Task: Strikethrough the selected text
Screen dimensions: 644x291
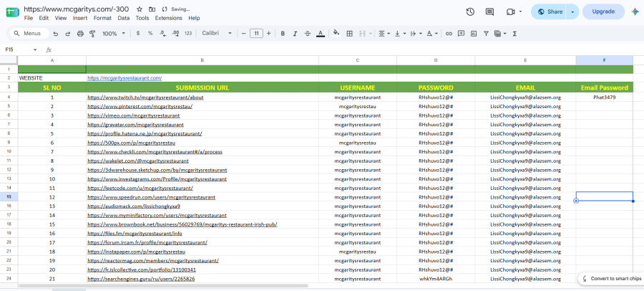Action: pyautogui.click(x=308, y=34)
